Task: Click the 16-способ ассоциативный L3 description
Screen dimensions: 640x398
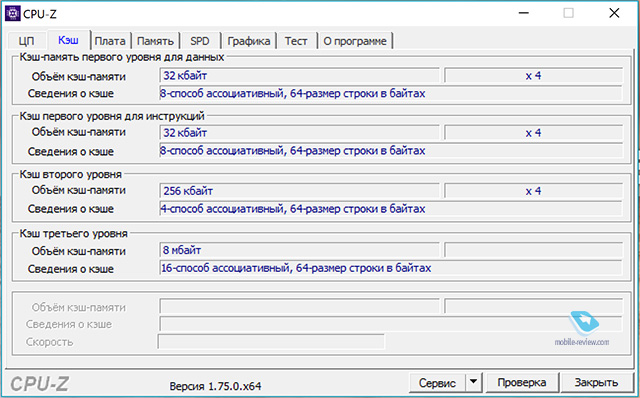Action: point(391,268)
